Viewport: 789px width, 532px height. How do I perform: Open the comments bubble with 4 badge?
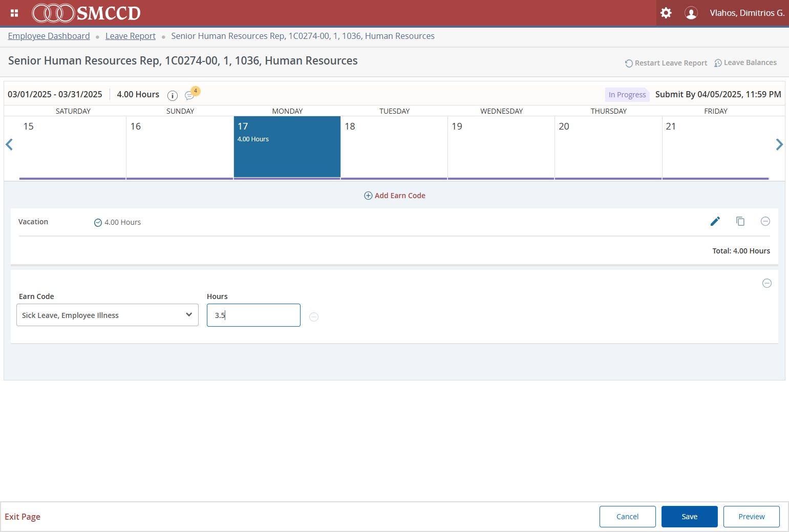tap(191, 94)
